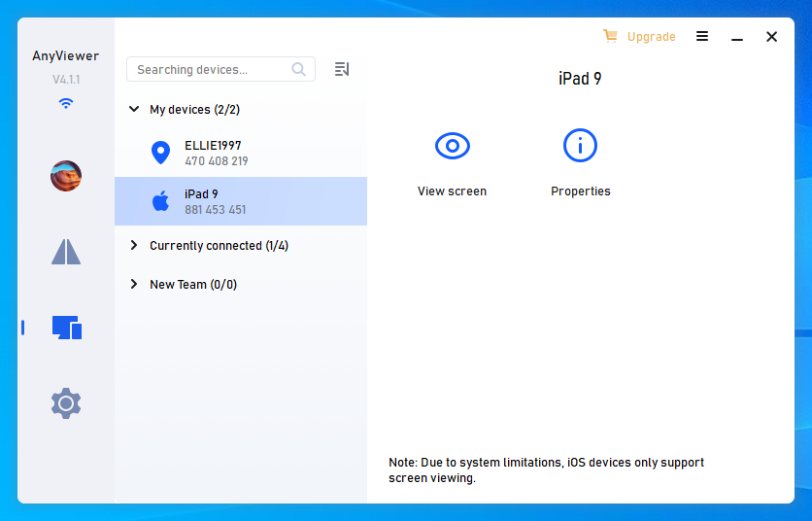Collapse the My devices group
812x521 pixels.
point(134,109)
